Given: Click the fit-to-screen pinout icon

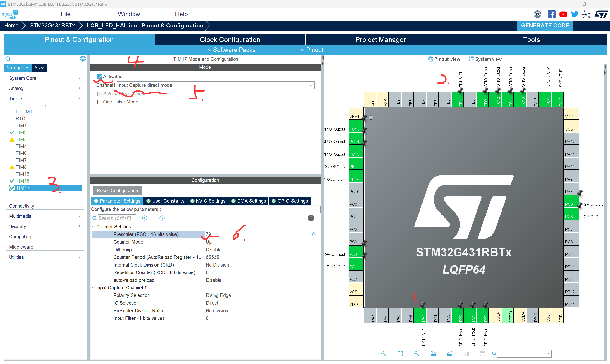Looking at the screenshot, I should (400, 354).
